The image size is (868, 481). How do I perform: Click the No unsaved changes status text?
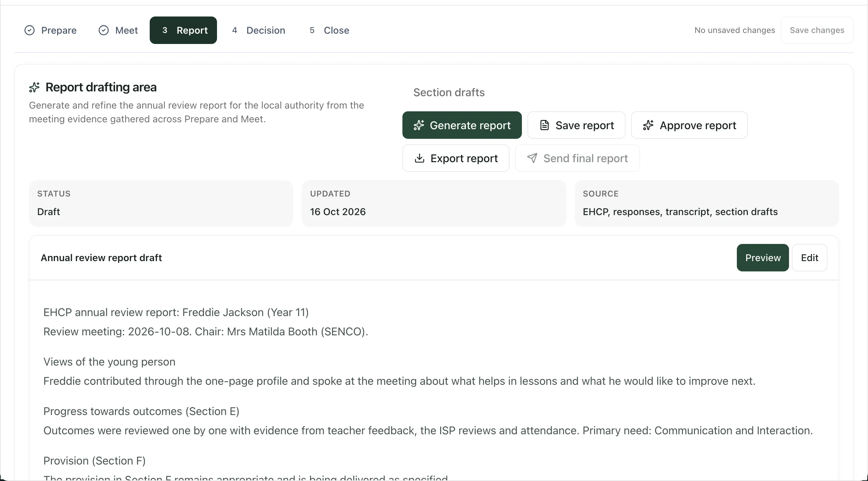point(735,30)
